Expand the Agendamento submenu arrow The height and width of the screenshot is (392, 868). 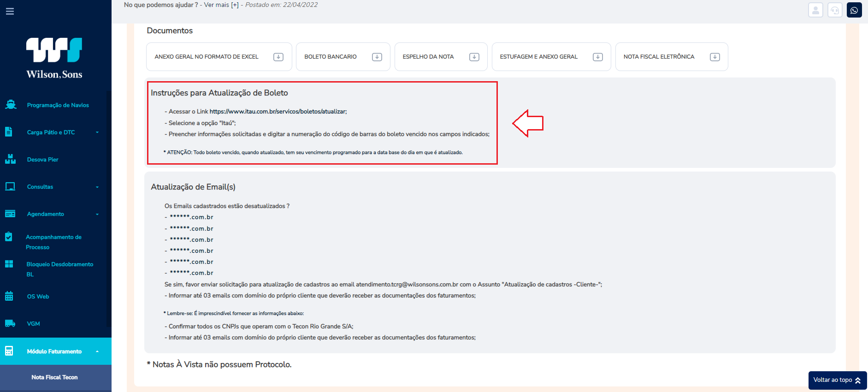(97, 214)
